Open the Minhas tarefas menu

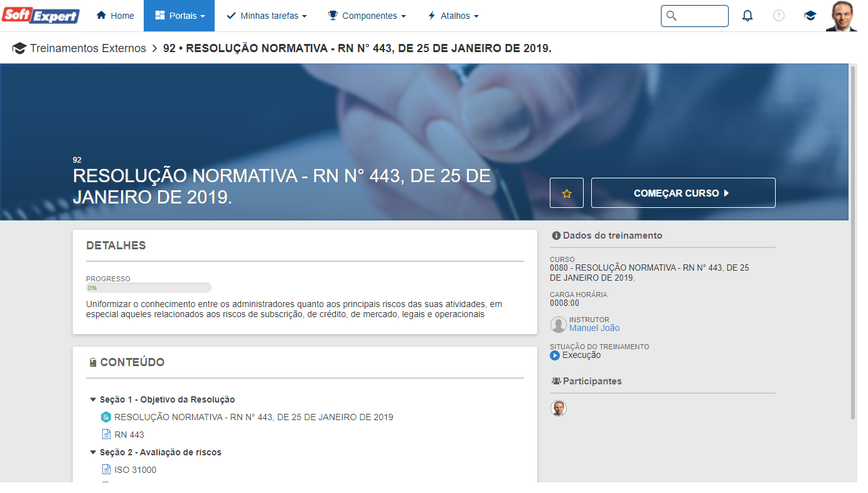point(266,16)
